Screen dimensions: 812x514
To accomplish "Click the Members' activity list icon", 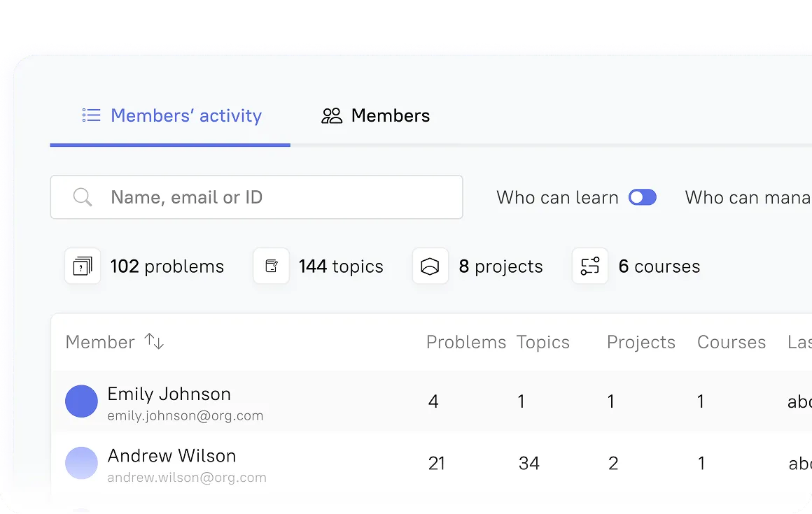I will point(91,115).
